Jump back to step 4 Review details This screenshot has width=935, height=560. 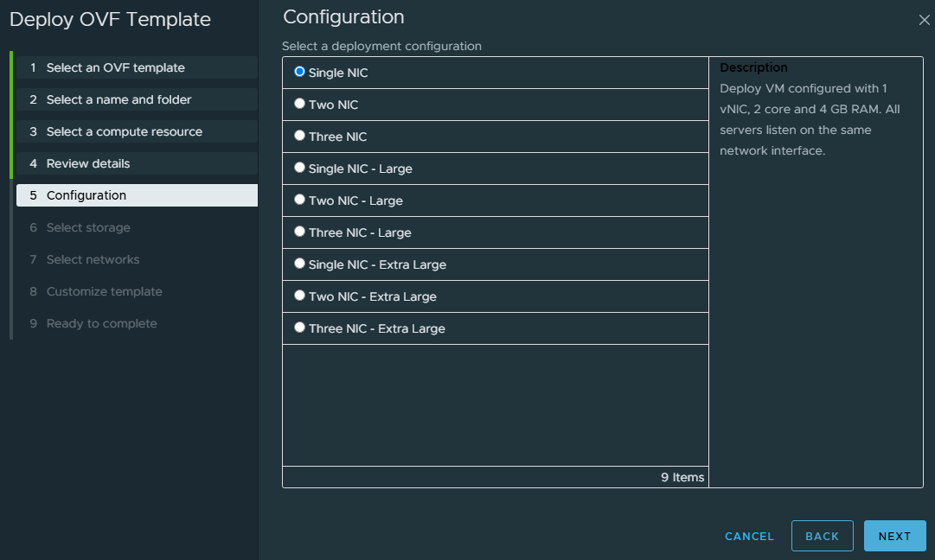pyautogui.click(x=87, y=163)
